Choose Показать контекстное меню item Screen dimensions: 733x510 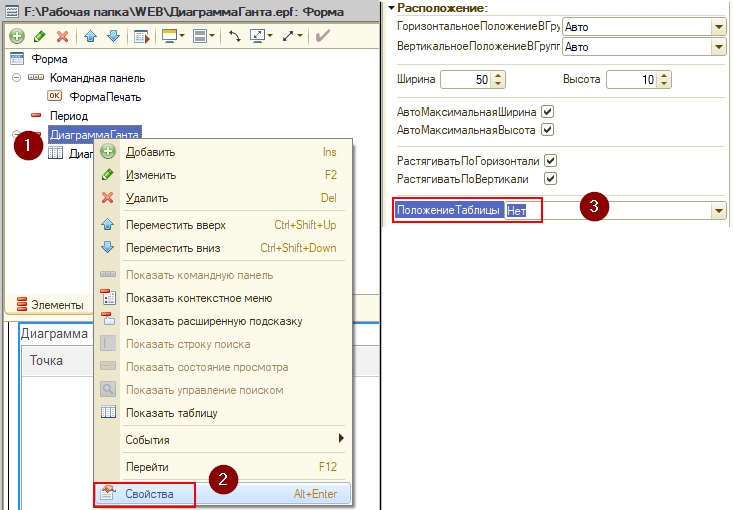[223, 298]
